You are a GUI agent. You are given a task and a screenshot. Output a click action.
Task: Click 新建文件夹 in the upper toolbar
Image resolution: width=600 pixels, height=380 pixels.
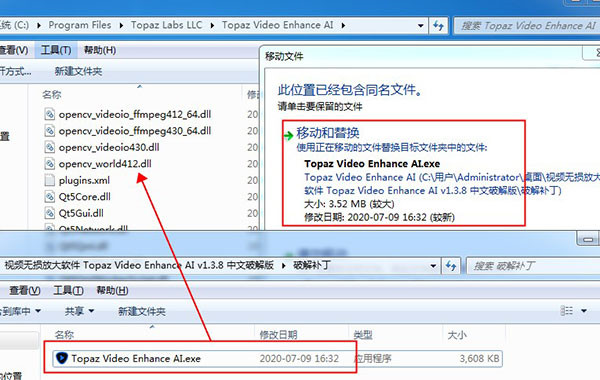[x=78, y=71]
